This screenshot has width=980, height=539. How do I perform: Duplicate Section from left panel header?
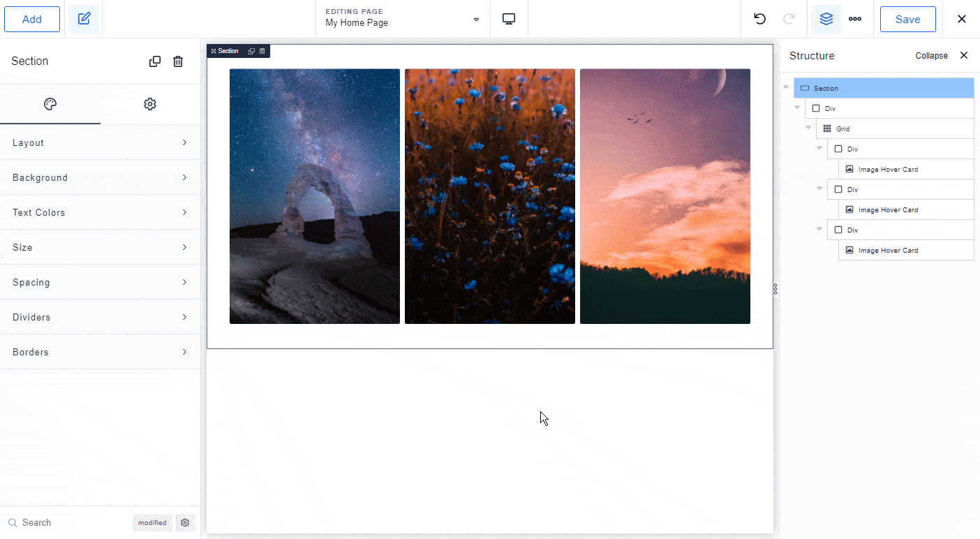click(x=155, y=61)
